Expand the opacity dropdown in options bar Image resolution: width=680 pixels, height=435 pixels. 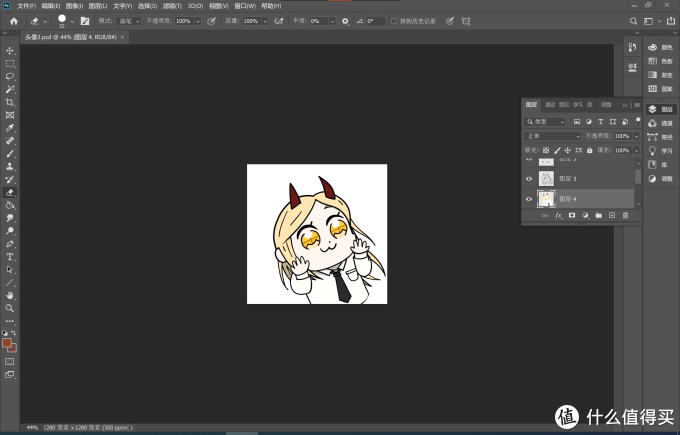point(198,21)
